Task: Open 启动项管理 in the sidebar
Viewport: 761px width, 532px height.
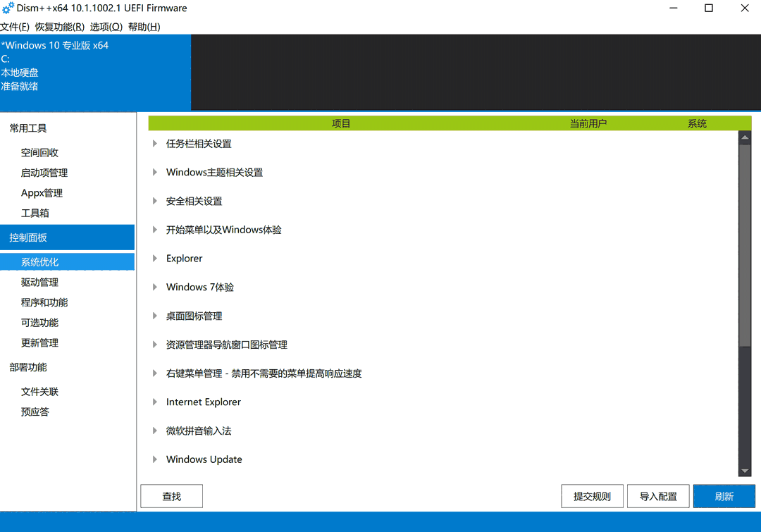Action: point(44,173)
